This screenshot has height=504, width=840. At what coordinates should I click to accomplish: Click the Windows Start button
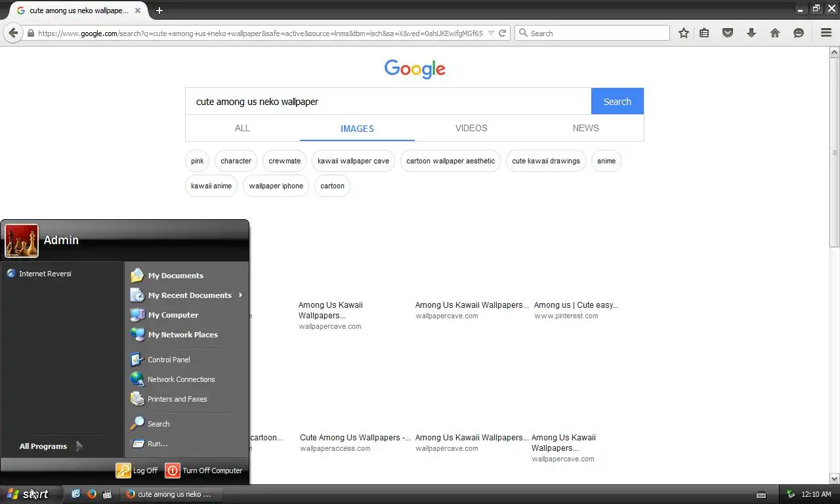30,494
